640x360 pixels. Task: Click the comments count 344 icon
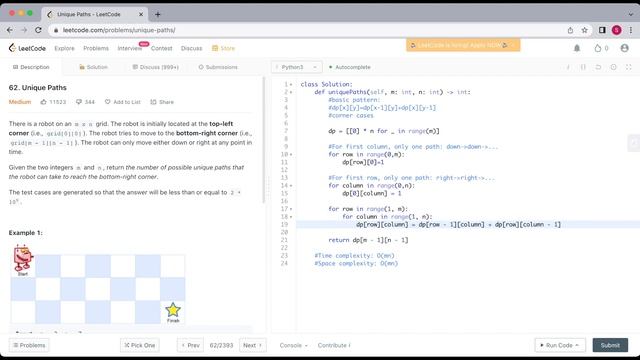79,102
